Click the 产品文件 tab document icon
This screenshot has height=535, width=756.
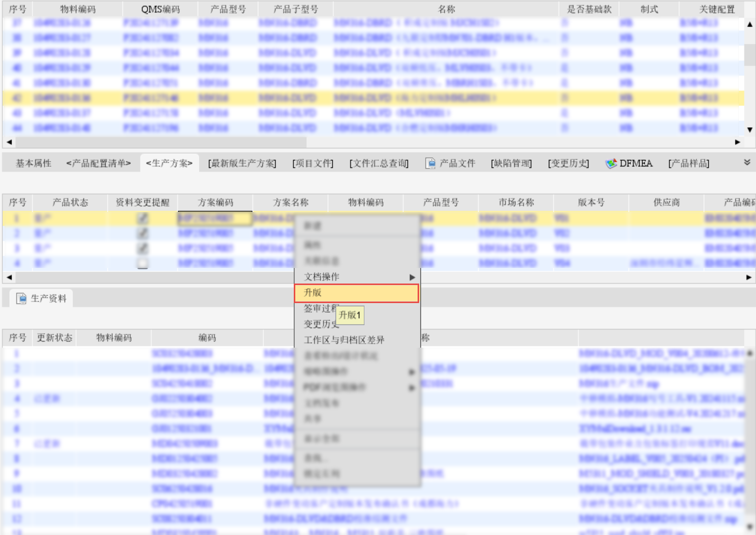(430, 163)
